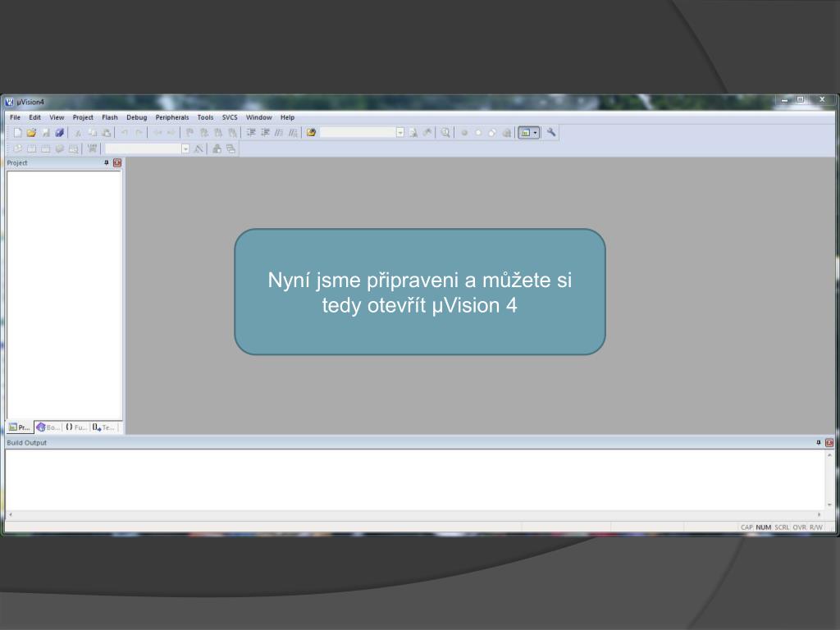Close the Project panel
840x630 pixels.
pyautogui.click(x=117, y=163)
